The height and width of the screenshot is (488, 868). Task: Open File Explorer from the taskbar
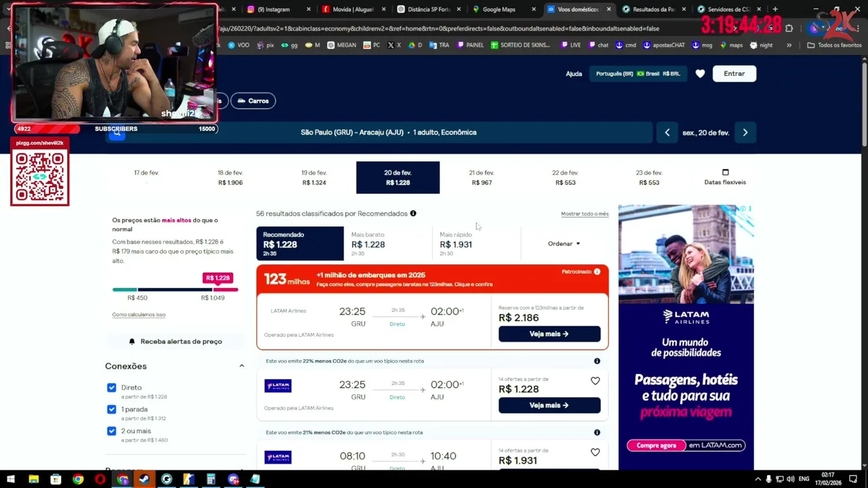click(x=33, y=479)
